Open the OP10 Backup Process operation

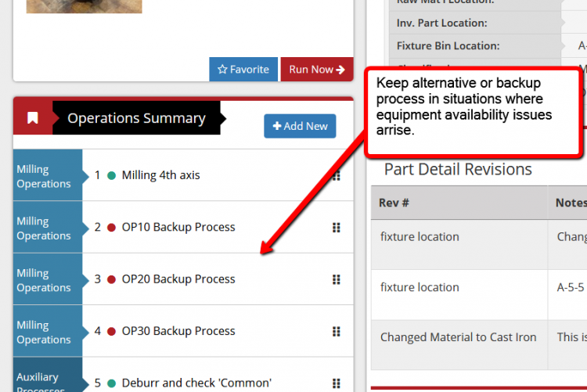point(178,227)
